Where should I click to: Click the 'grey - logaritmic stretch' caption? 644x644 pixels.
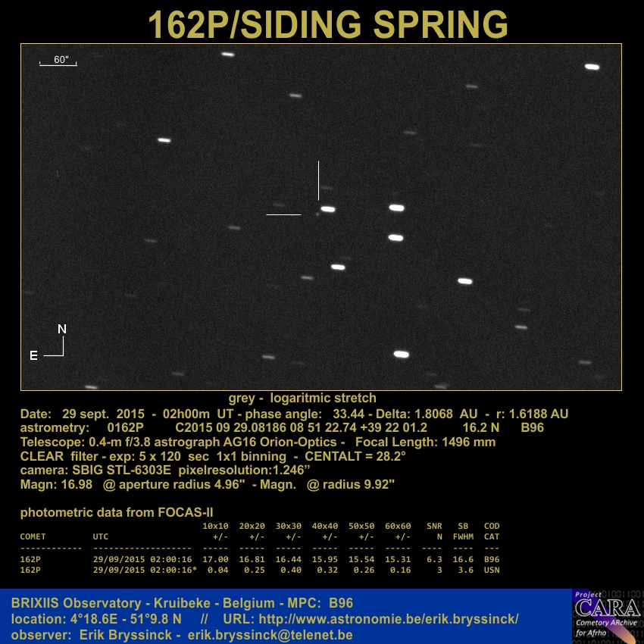302,398
